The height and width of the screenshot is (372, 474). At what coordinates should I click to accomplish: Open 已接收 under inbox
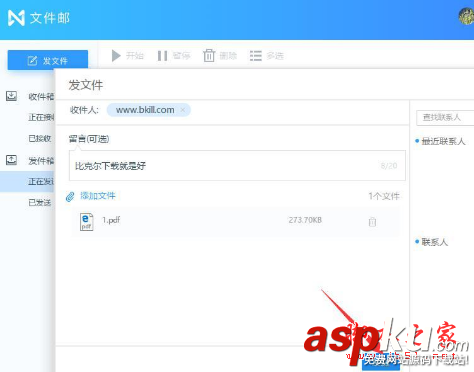tap(40, 138)
